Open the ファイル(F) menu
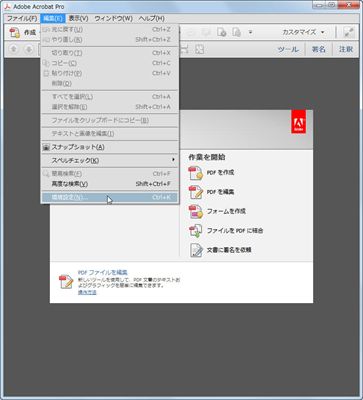Viewport: 363px width, 400px height. pos(22,18)
